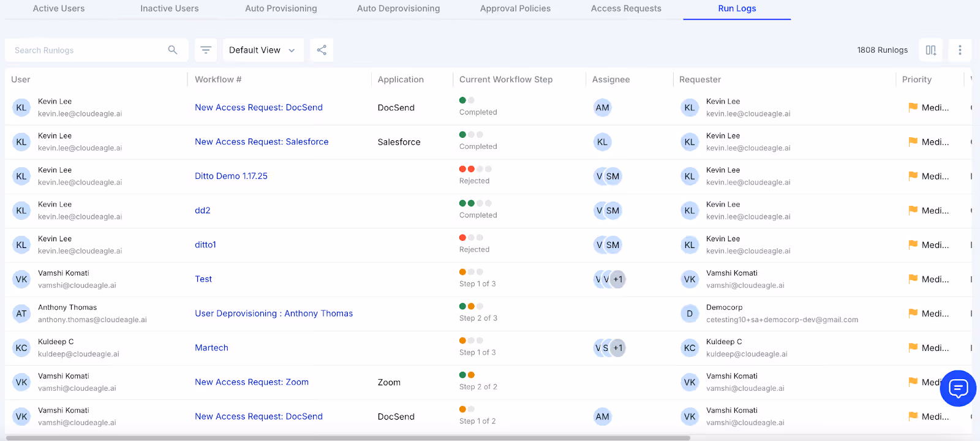The image size is (980, 441).
Task: Click D requester avatar for Democorp
Action: (690, 314)
